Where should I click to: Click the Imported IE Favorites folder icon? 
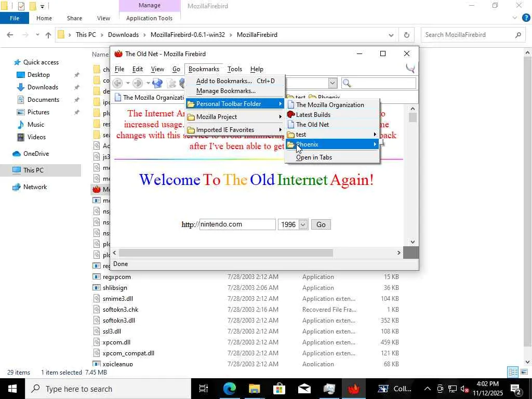(191, 130)
